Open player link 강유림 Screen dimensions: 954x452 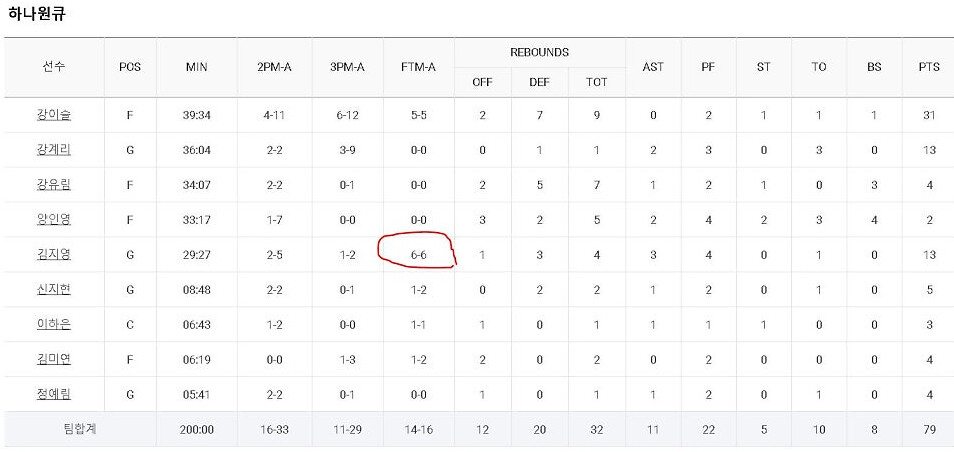tap(54, 185)
